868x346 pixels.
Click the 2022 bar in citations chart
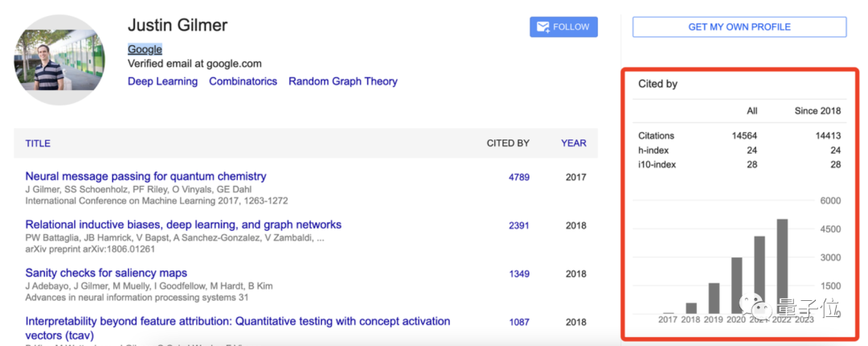tap(782, 266)
